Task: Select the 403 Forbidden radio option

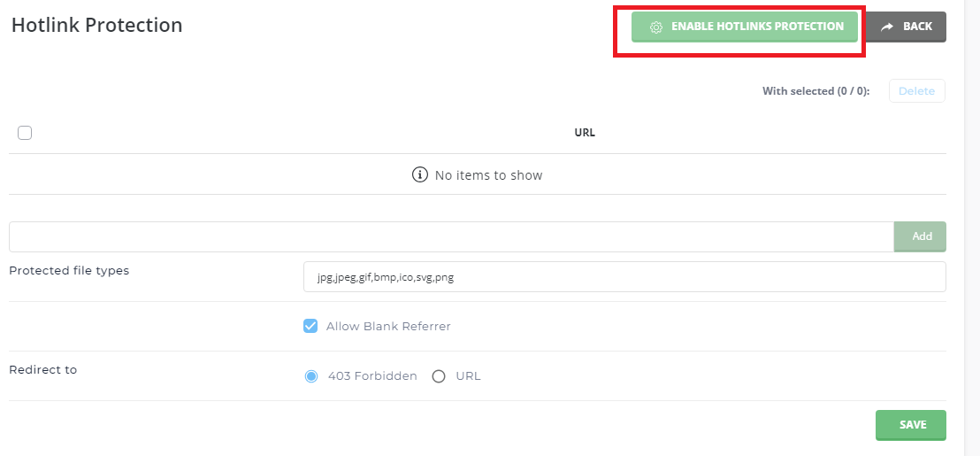Action: tap(311, 376)
